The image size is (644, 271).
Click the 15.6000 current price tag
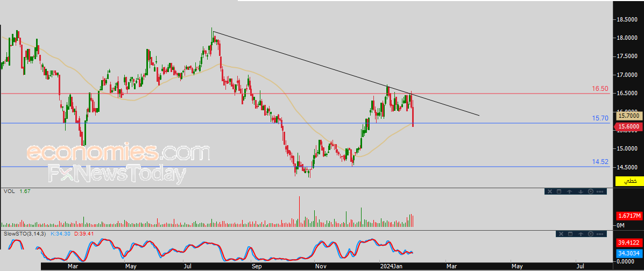coord(628,127)
